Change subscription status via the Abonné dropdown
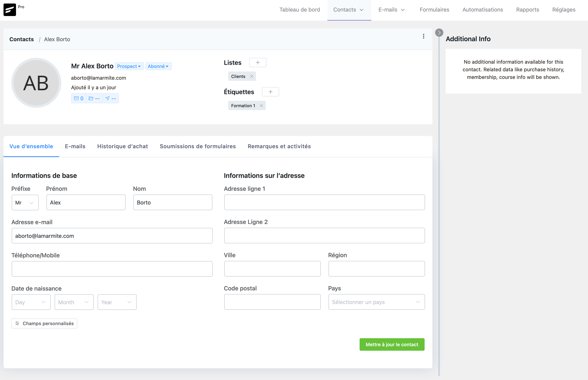Viewport: 588px width, 380px height. pos(158,66)
